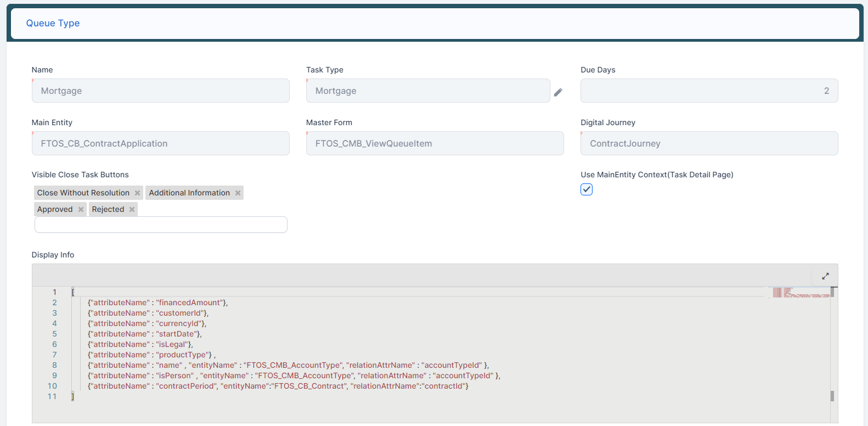This screenshot has width=868, height=426.
Task: Remove the Approved tag
Action: pos(81,210)
